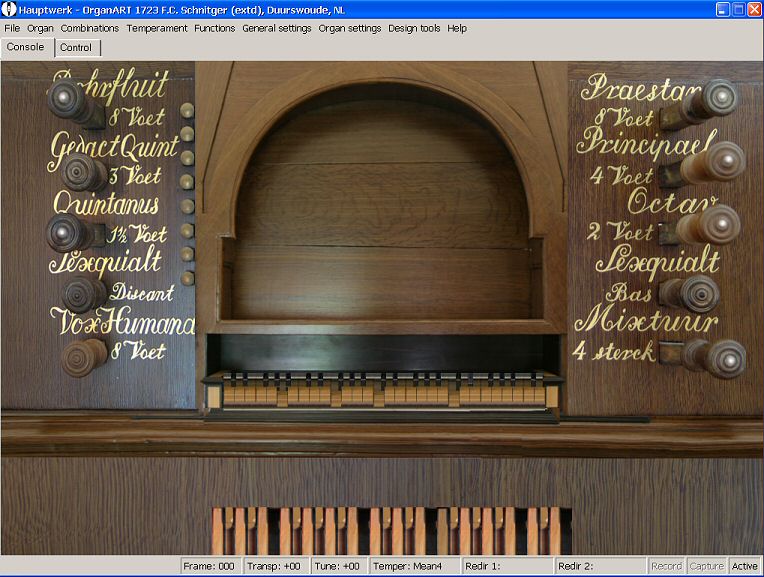This screenshot has width=764, height=577.
Task: Click the Capture button in status bar
Action: point(707,566)
